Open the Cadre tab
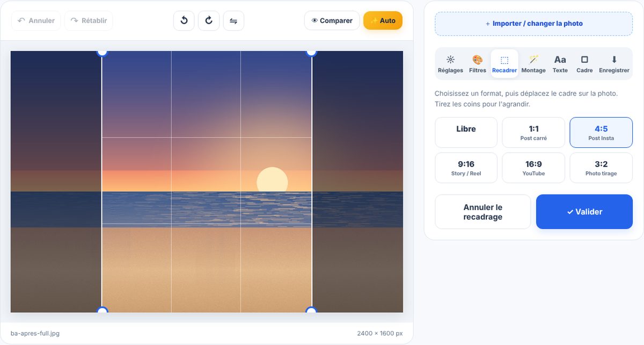This screenshot has height=345, width=644. point(584,64)
